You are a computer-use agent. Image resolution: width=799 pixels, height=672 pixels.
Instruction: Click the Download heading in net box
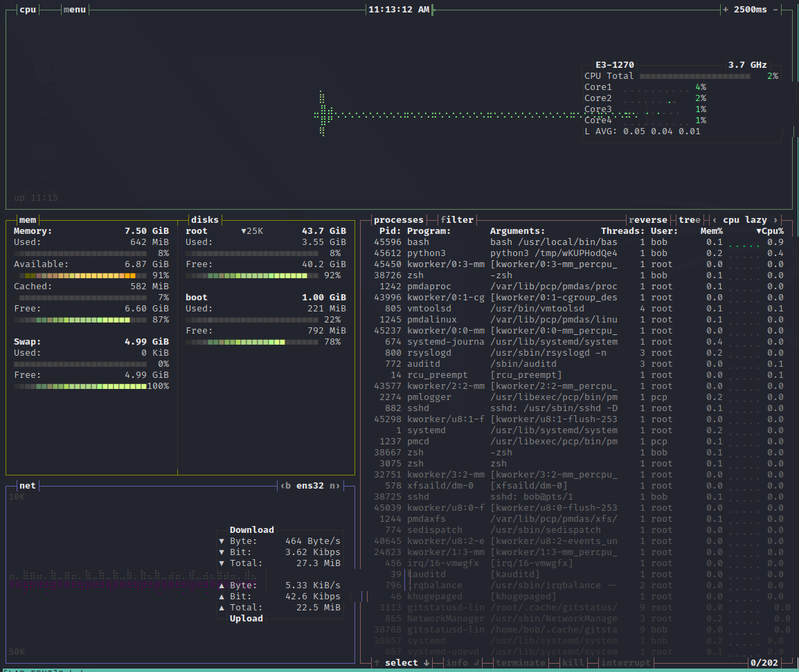pyautogui.click(x=252, y=530)
